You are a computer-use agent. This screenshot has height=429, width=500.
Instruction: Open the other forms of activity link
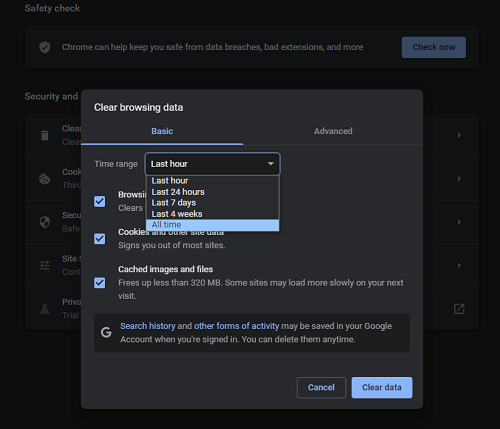click(236, 326)
